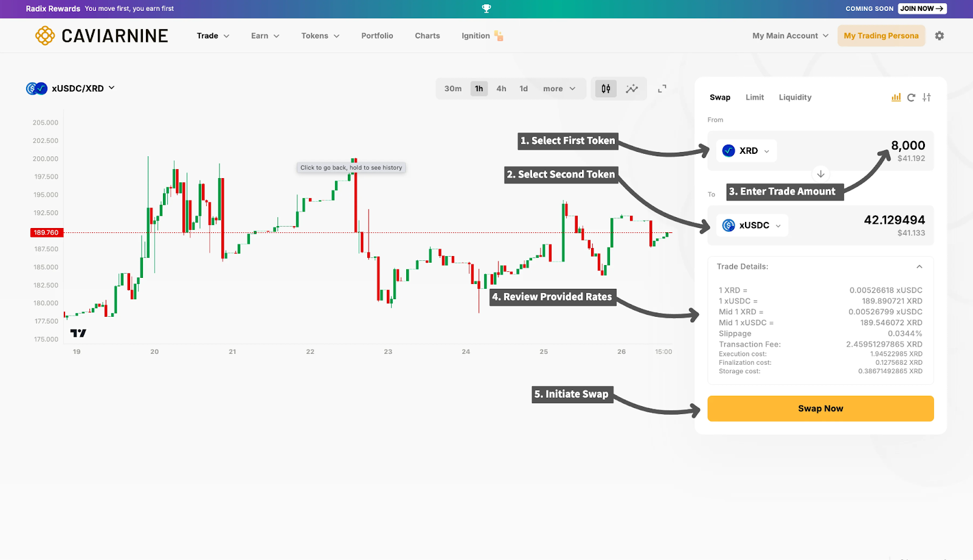The image size is (973, 560).
Task: Select 4h timeframe
Action: (501, 89)
